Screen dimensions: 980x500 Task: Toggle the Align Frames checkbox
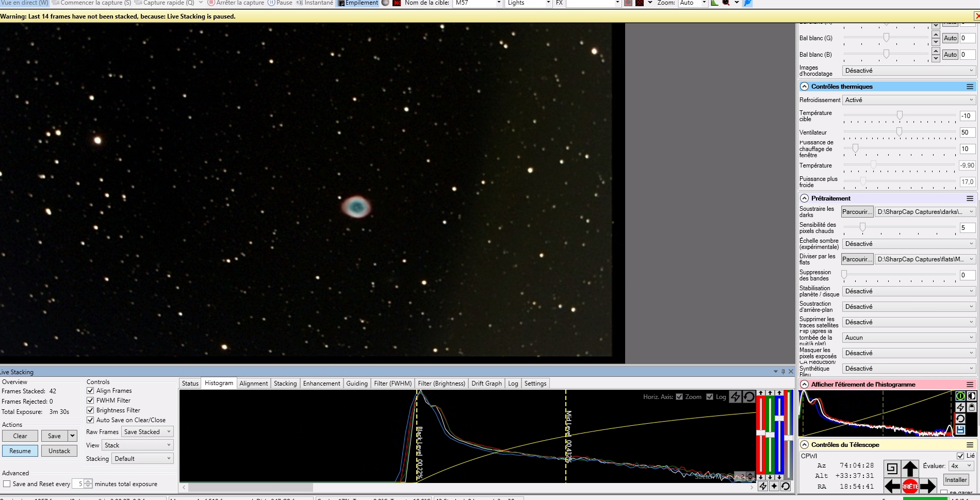point(90,391)
